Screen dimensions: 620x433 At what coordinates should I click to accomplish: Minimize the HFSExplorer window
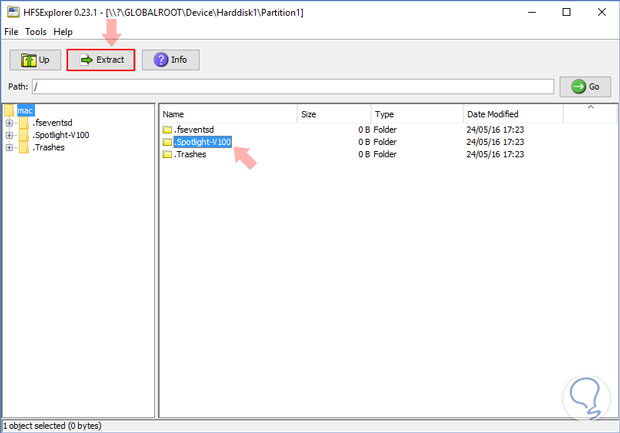(x=532, y=12)
